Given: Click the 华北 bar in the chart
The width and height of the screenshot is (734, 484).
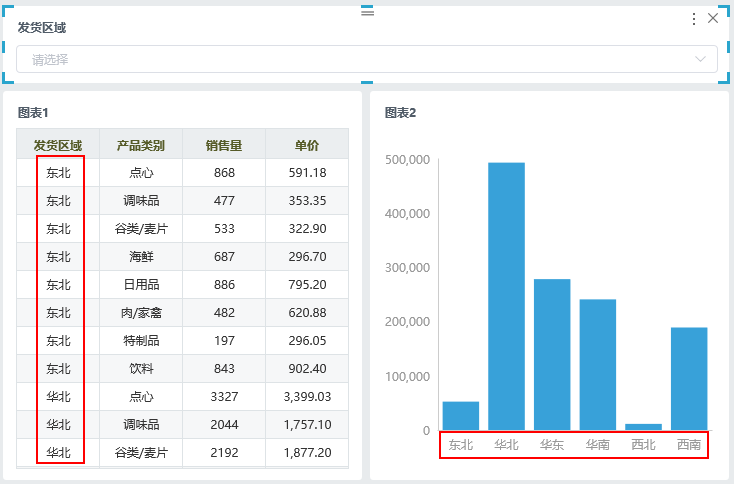Looking at the screenshot, I should pos(506,296).
